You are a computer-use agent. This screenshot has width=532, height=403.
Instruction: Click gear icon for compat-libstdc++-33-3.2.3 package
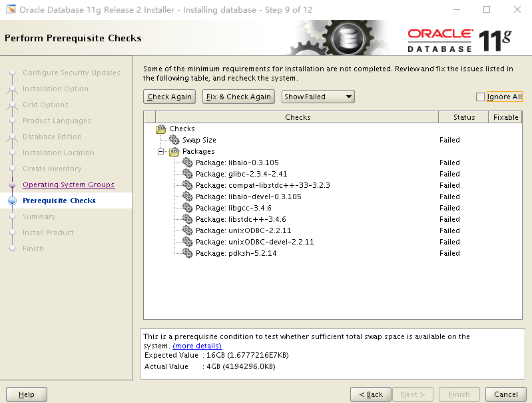coord(187,185)
